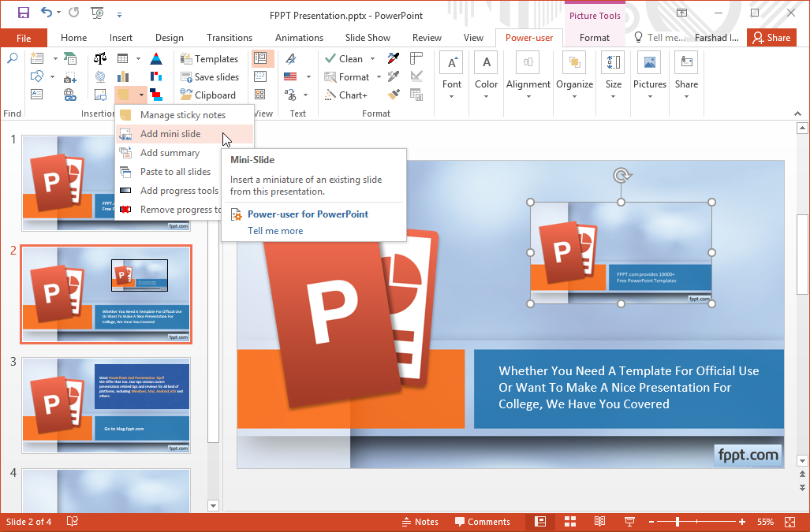Click the balance scales icon in ribbon

[100, 58]
